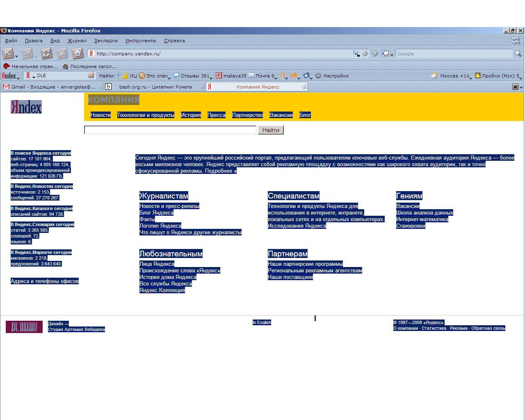Switch to the bash.org.ru tab
Viewport: 525px width, 420px height.
click(155, 87)
